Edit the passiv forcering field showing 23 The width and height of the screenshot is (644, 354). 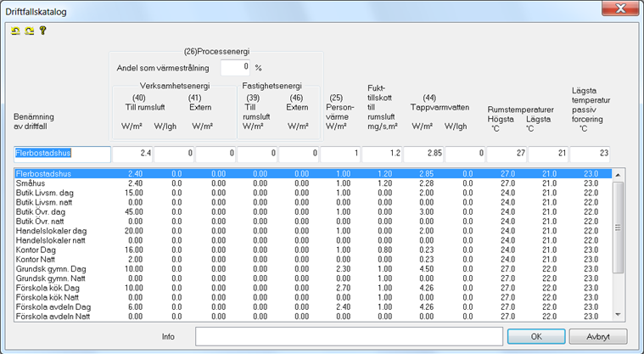pos(590,154)
